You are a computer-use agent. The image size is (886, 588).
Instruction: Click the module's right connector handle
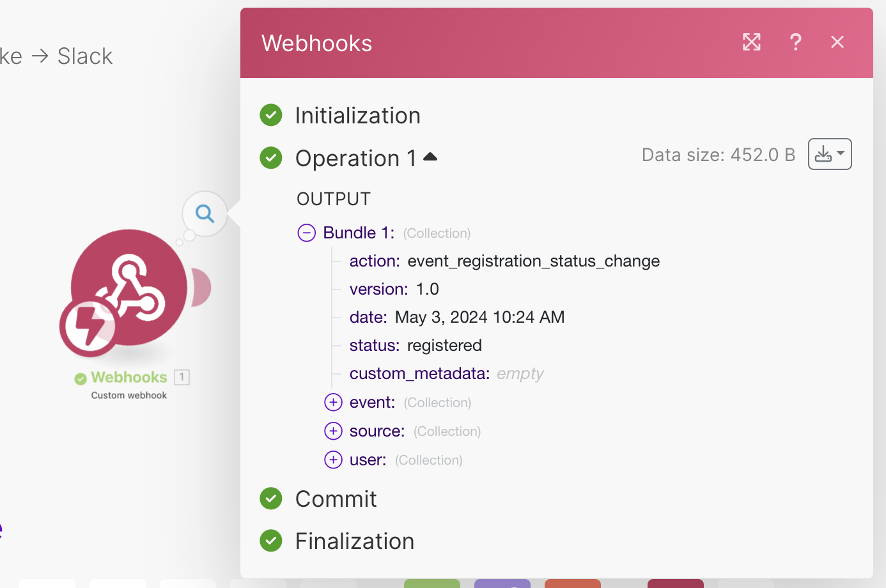[x=201, y=288]
